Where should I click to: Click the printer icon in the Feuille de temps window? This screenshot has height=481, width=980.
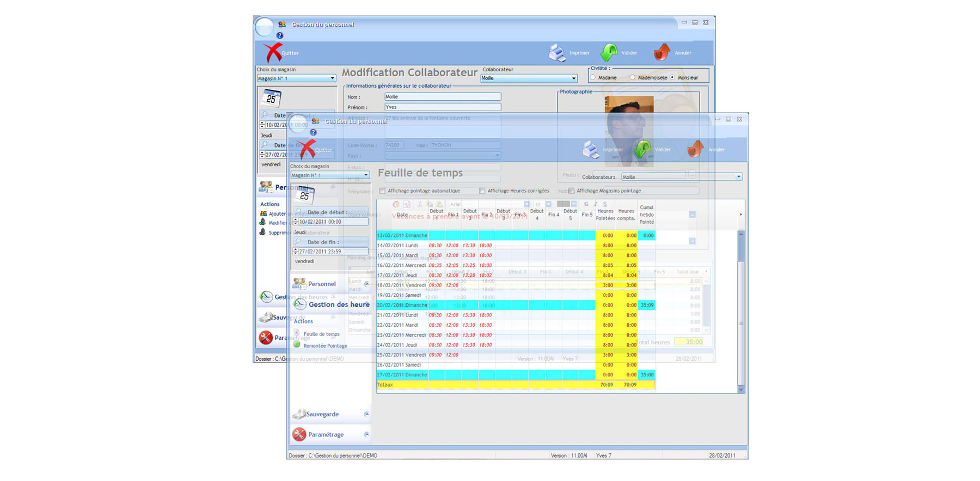click(x=591, y=149)
